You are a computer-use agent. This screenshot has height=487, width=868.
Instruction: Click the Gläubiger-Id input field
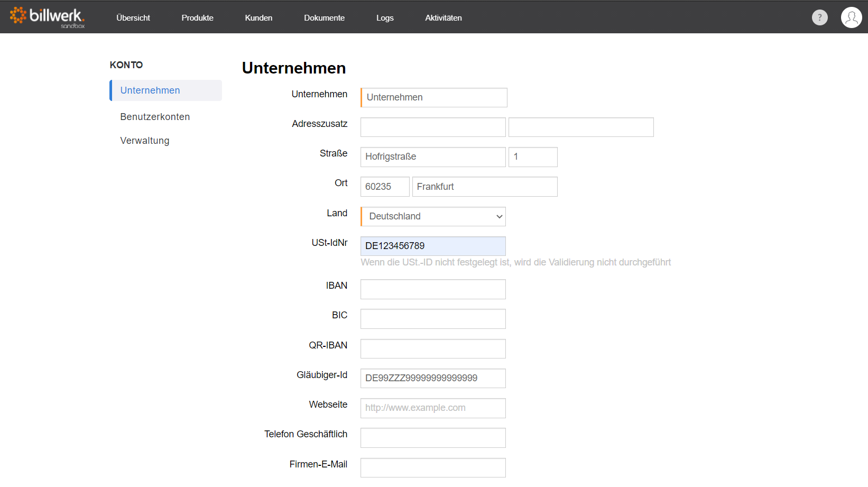point(433,378)
